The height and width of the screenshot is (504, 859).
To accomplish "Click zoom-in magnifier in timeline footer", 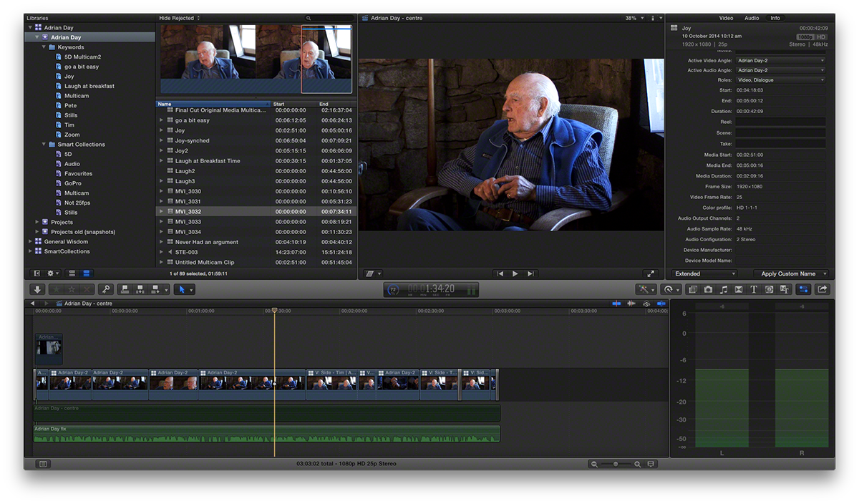I will tap(637, 464).
